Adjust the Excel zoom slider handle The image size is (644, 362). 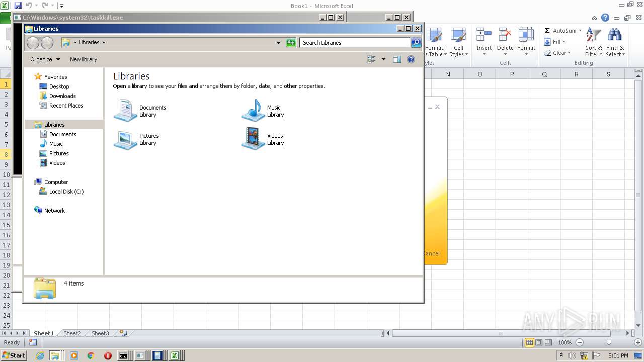pos(609,342)
